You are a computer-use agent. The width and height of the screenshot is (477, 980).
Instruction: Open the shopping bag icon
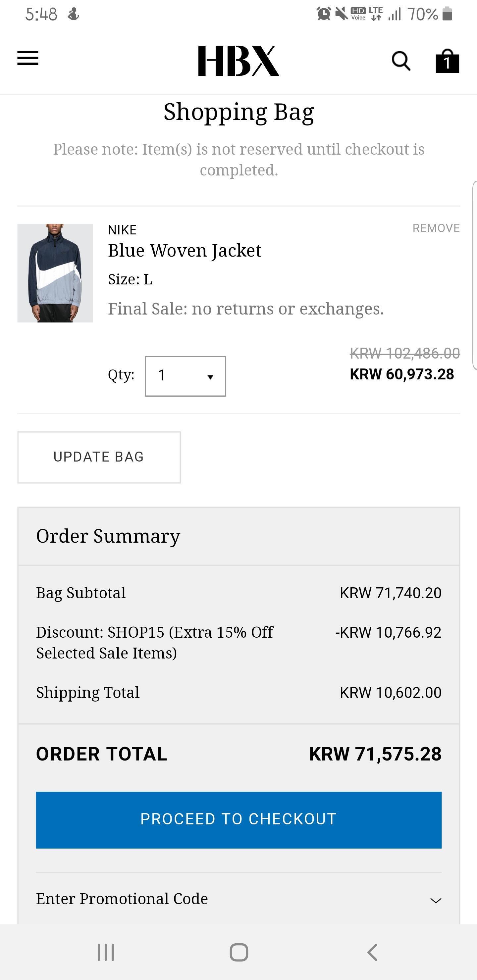pyautogui.click(x=447, y=61)
